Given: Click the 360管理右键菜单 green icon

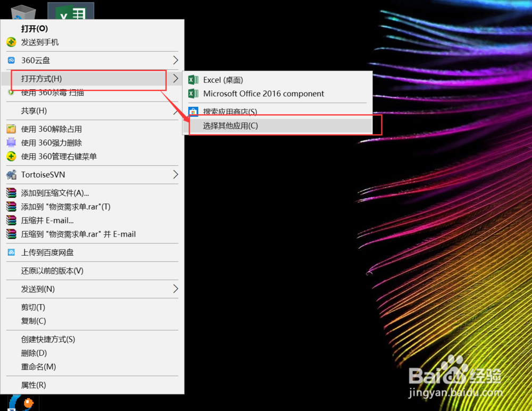Looking at the screenshot, I should pyautogui.click(x=11, y=156).
